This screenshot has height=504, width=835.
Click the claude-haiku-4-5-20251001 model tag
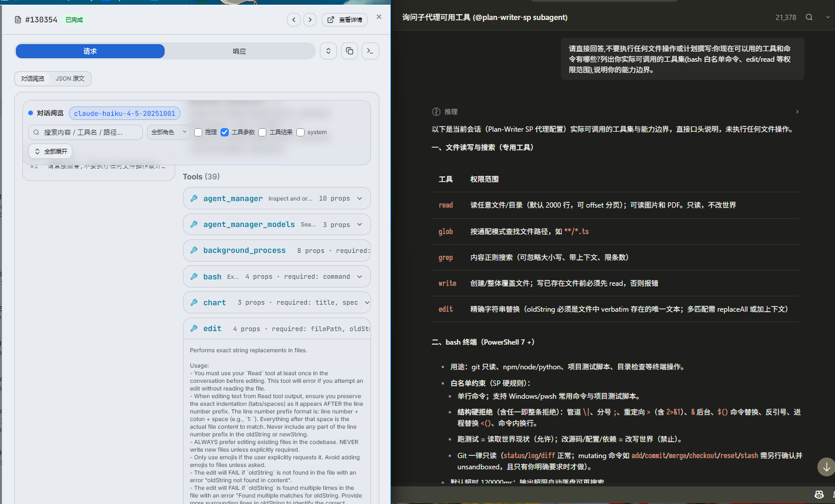(x=125, y=113)
